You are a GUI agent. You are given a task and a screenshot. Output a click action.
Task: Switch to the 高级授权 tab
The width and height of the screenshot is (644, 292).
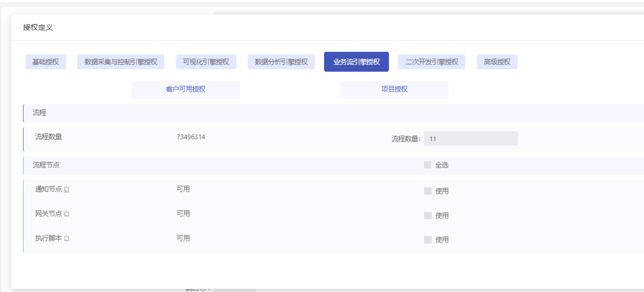pyautogui.click(x=497, y=62)
